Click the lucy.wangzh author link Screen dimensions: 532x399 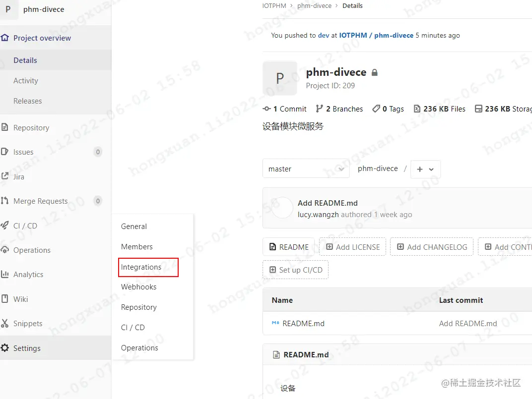point(318,215)
